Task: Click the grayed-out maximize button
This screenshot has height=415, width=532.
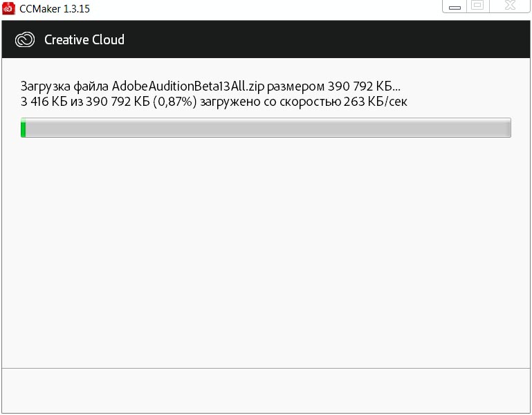Action: click(x=477, y=6)
